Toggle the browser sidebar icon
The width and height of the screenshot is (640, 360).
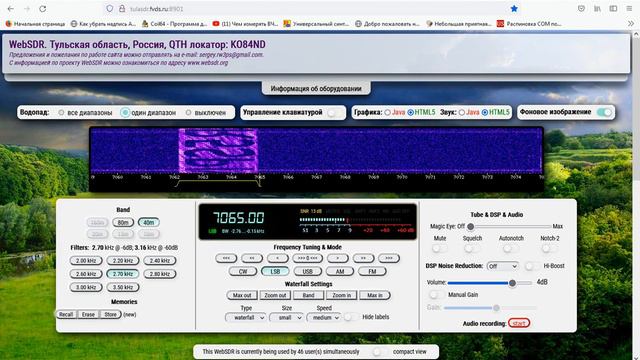point(613,9)
